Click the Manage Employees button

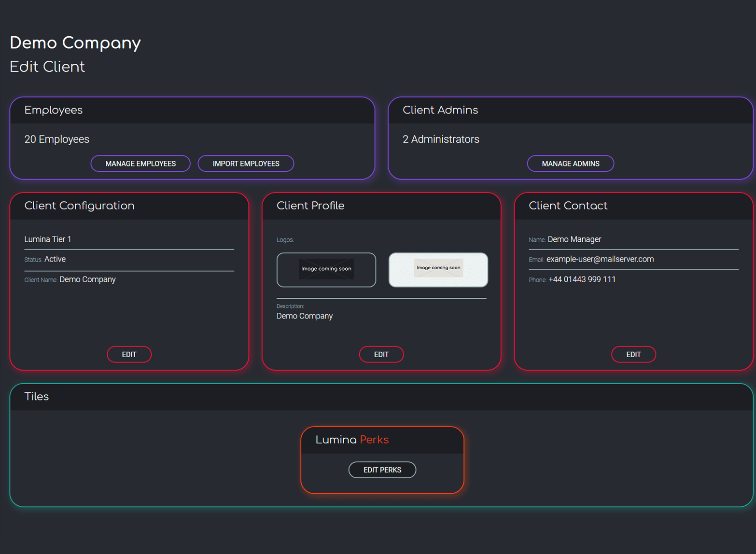point(140,164)
